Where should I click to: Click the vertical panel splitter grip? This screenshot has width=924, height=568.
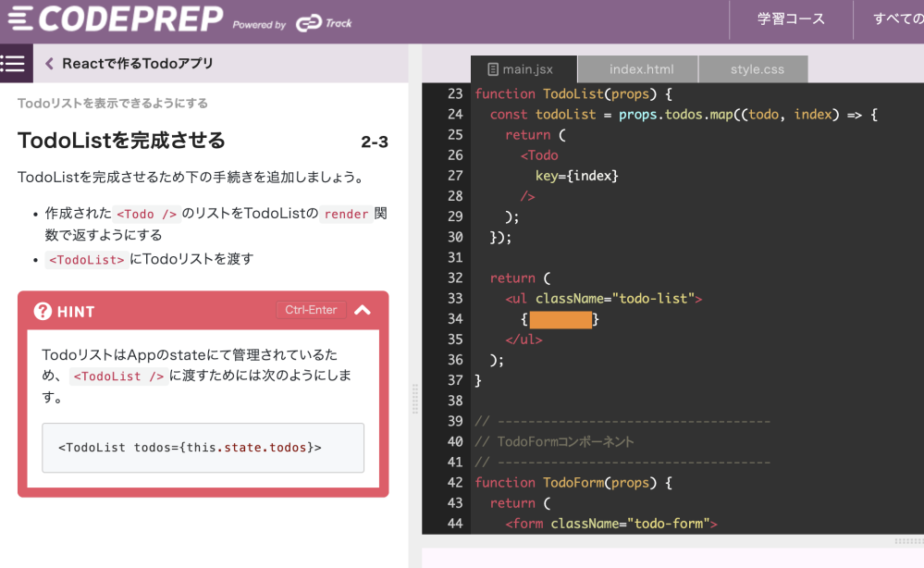click(x=414, y=399)
